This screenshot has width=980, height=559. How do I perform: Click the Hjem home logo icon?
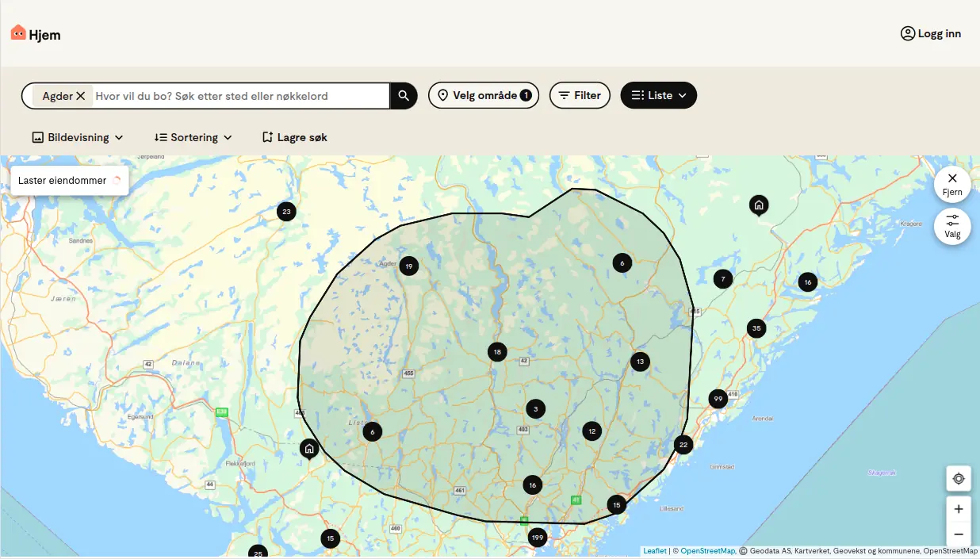coord(17,33)
